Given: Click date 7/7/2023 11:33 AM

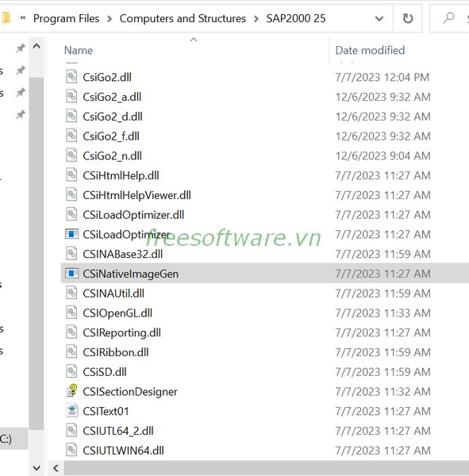Looking at the screenshot, I should (383, 313).
